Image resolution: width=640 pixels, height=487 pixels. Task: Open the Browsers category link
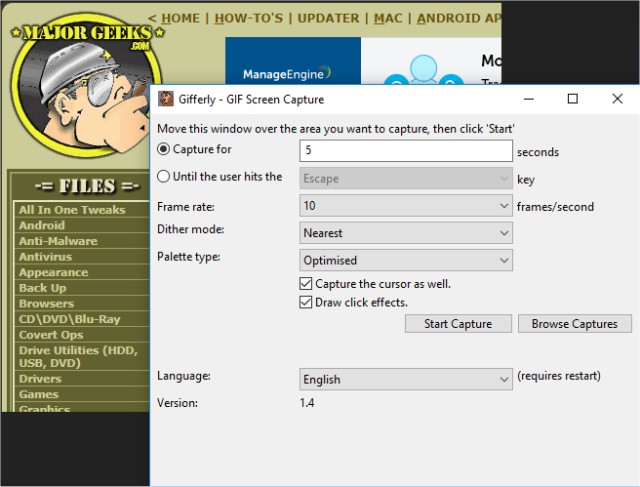click(47, 304)
